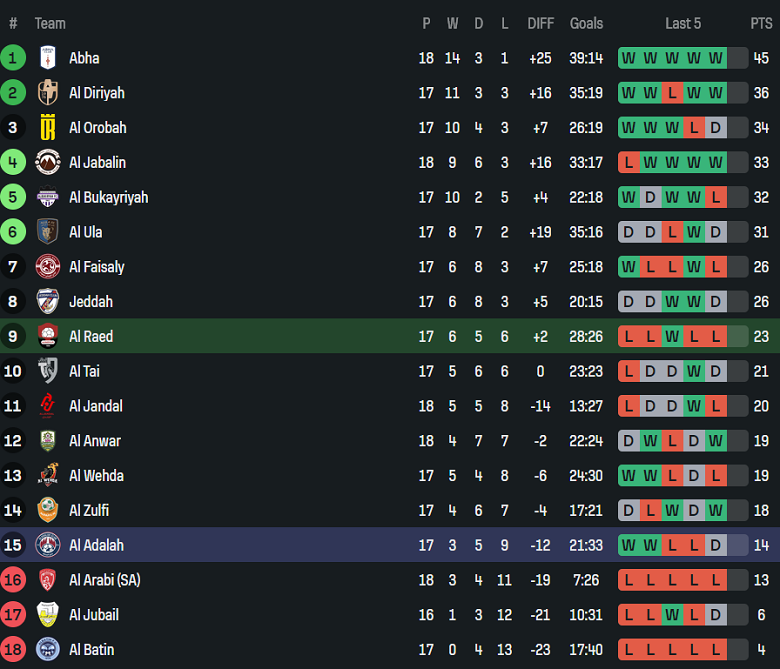
Task: Click the Goals column header
Action: pyautogui.click(x=586, y=23)
